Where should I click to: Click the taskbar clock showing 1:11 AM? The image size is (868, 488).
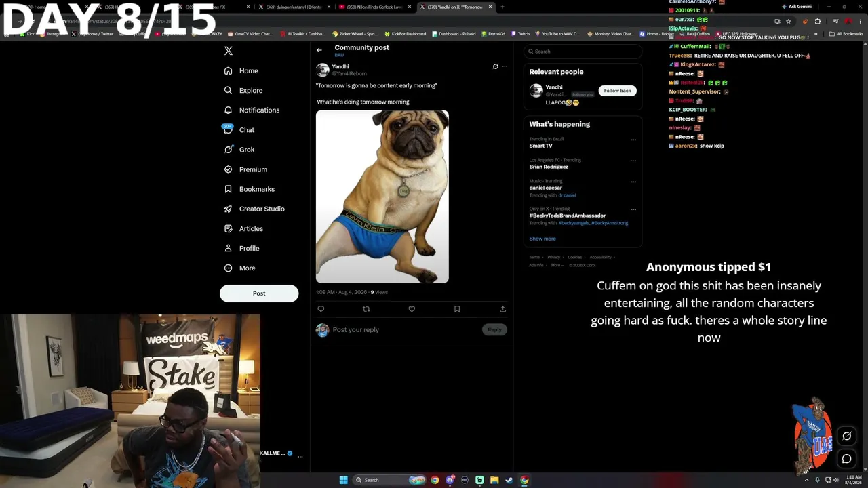(854, 480)
